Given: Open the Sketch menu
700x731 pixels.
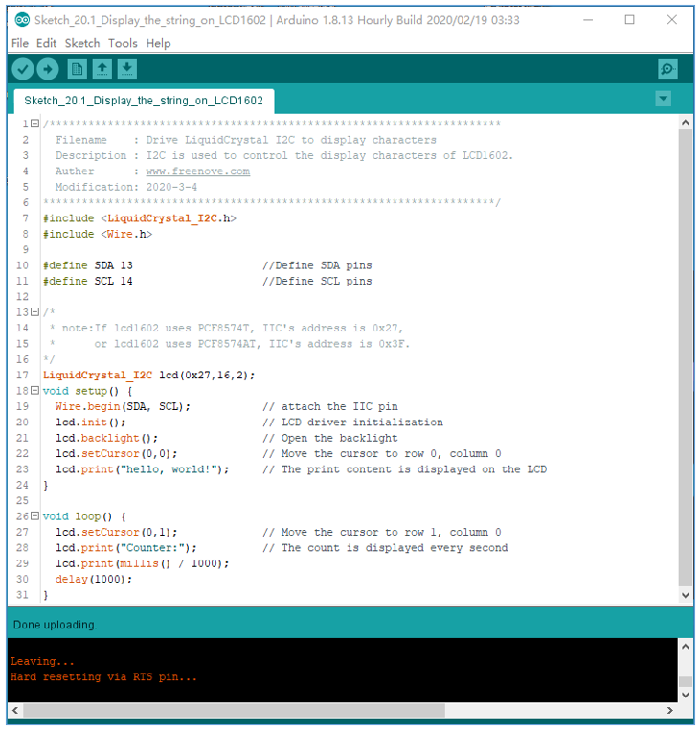Looking at the screenshot, I should click(82, 43).
